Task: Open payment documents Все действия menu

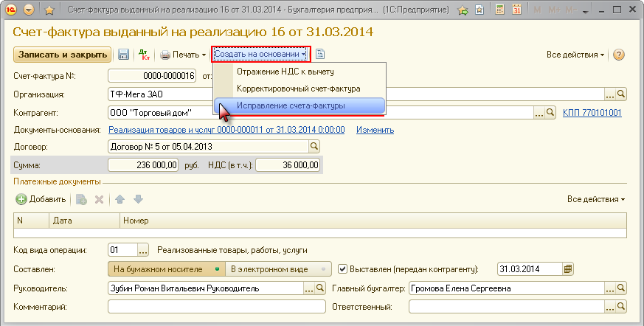Action: [x=596, y=200]
